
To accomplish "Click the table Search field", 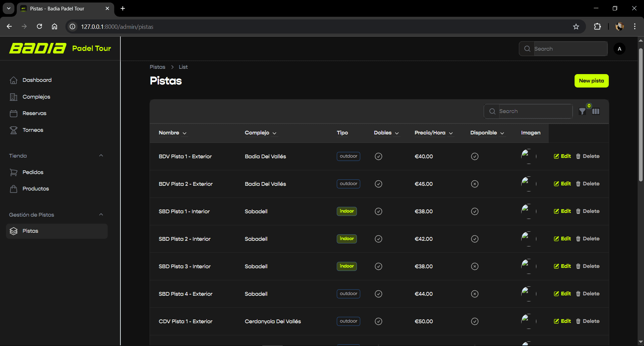I will [x=528, y=111].
